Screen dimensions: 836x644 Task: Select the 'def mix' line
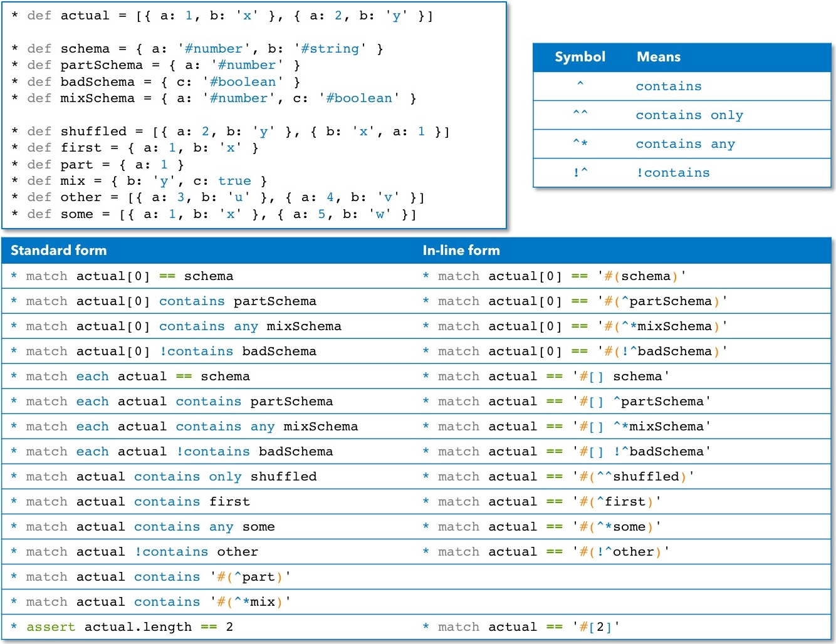point(139,181)
